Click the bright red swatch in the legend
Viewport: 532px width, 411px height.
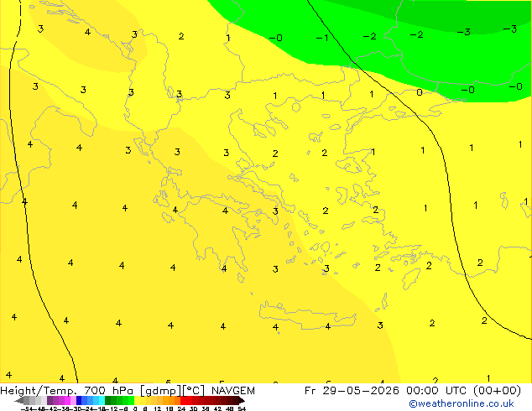[183, 401]
